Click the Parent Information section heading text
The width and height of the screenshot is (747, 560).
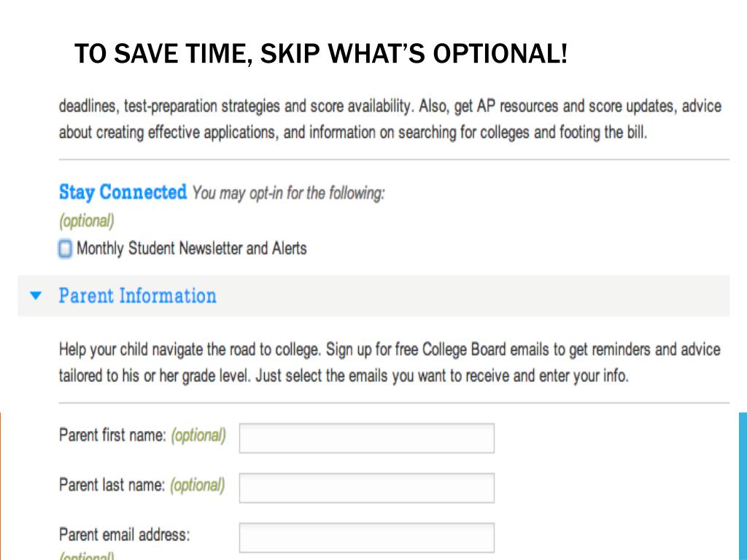pos(138,296)
